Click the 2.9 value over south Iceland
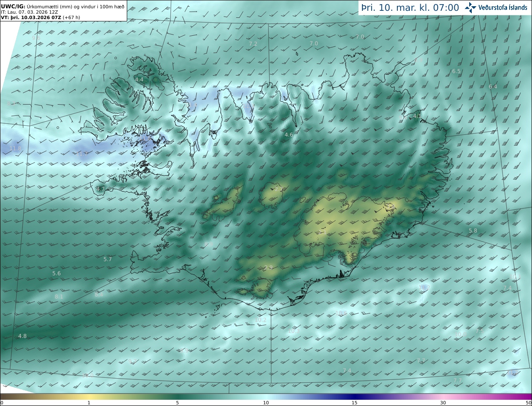The width and height of the screenshot is (532, 406). pos(268,267)
